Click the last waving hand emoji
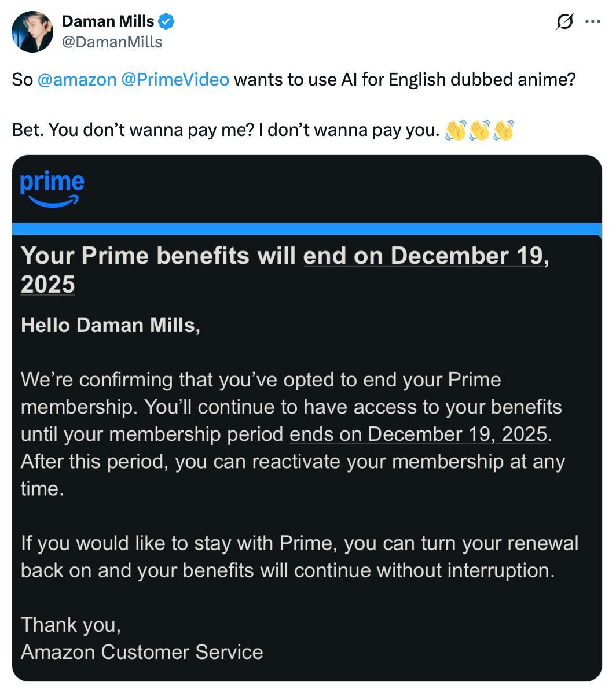Image resolution: width=616 pixels, height=700 pixels. pos(503,130)
